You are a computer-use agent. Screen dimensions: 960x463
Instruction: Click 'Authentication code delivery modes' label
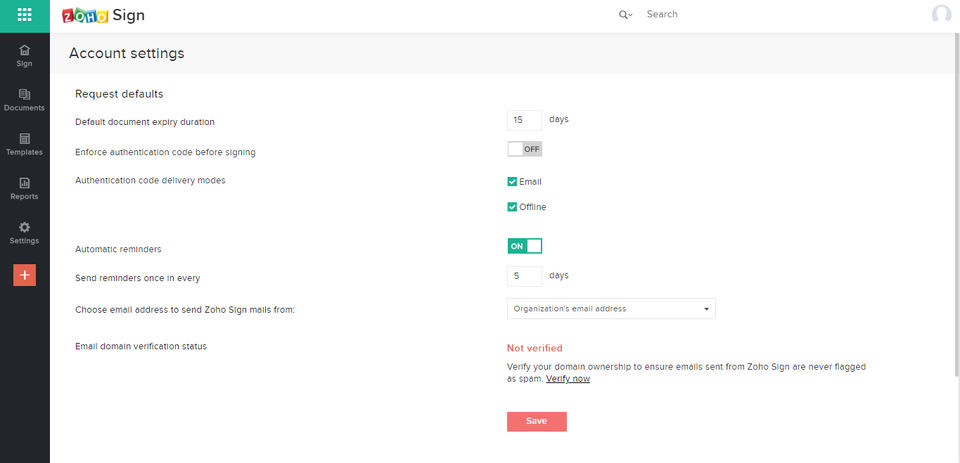(150, 181)
